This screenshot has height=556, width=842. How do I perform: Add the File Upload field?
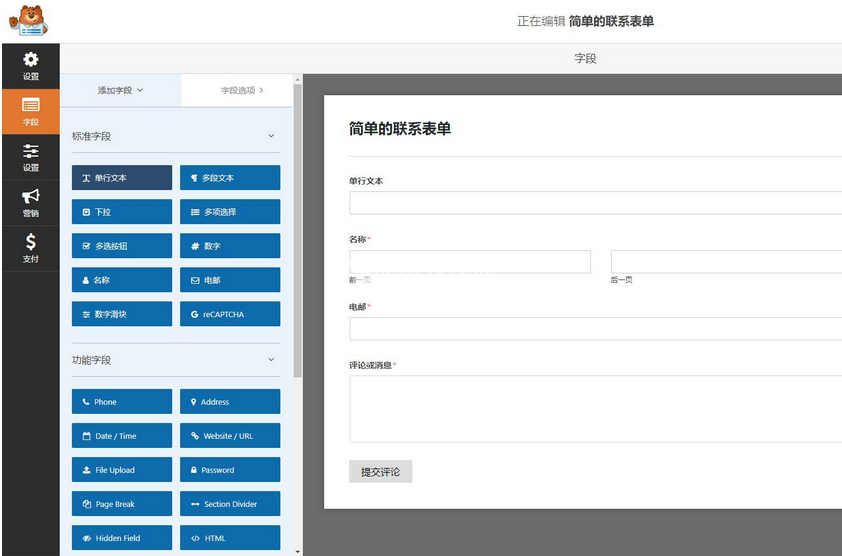coord(122,470)
